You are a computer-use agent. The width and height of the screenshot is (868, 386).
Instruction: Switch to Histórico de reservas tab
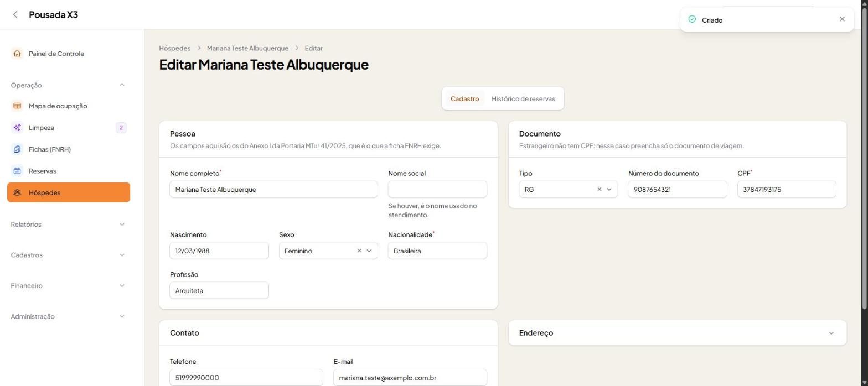point(523,99)
